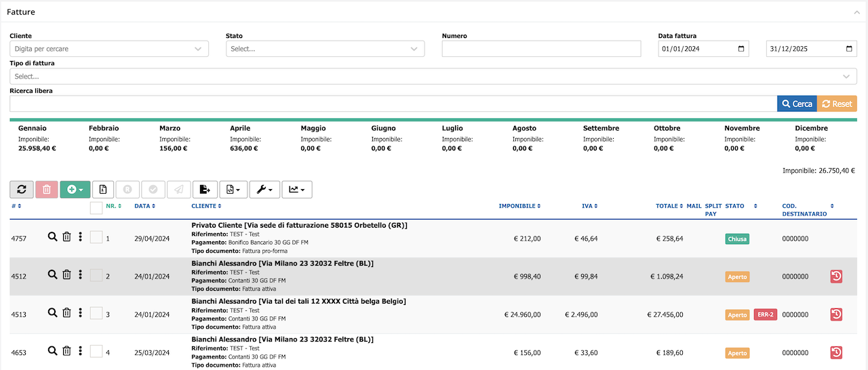Click Aperto badge on invoice 4512
The width and height of the screenshot is (868, 370).
tap(737, 276)
